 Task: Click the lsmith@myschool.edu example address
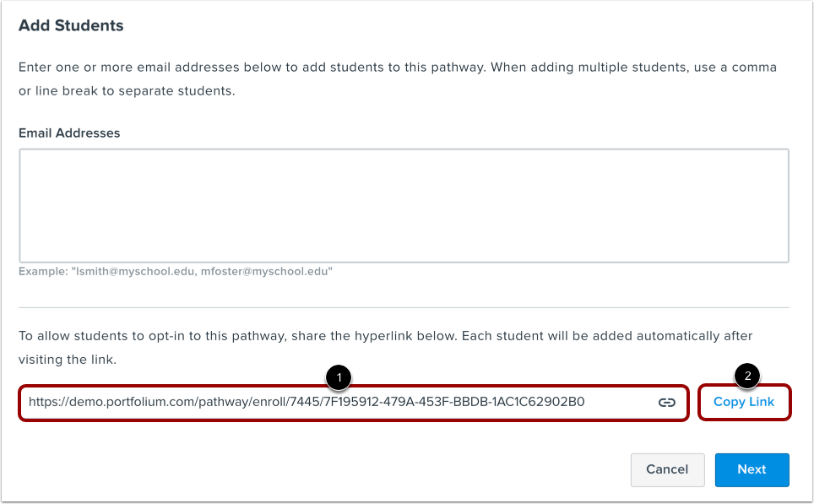pos(136,272)
